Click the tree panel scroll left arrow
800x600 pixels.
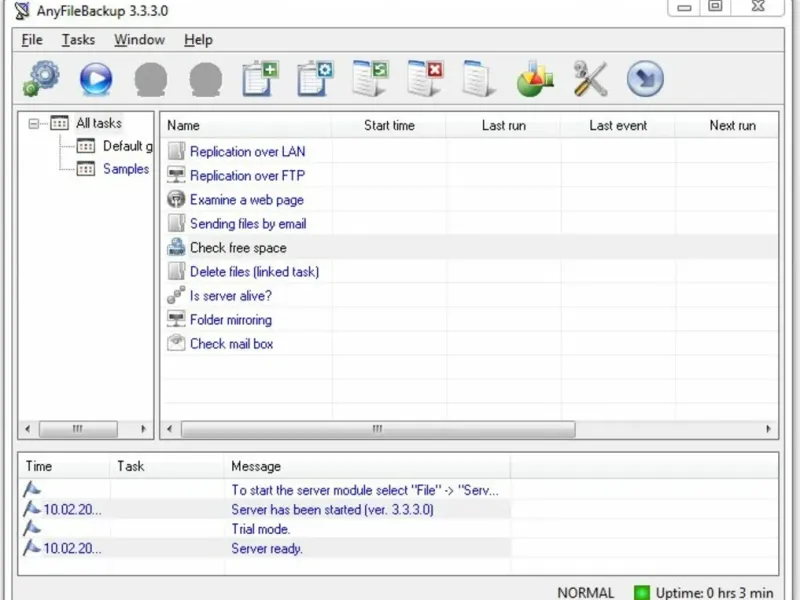(28, 429)
